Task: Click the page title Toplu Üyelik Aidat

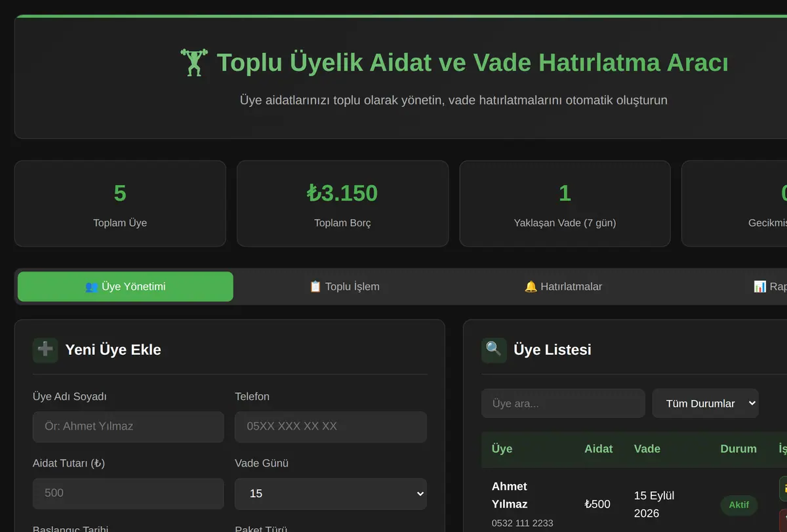Action: [x=472, y=63]
